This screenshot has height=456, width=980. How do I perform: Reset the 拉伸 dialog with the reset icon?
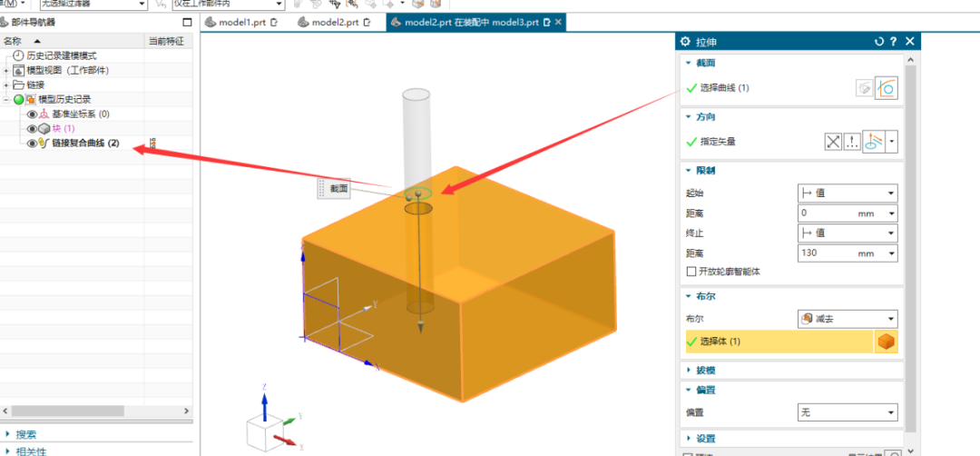(x=877, y=42)
